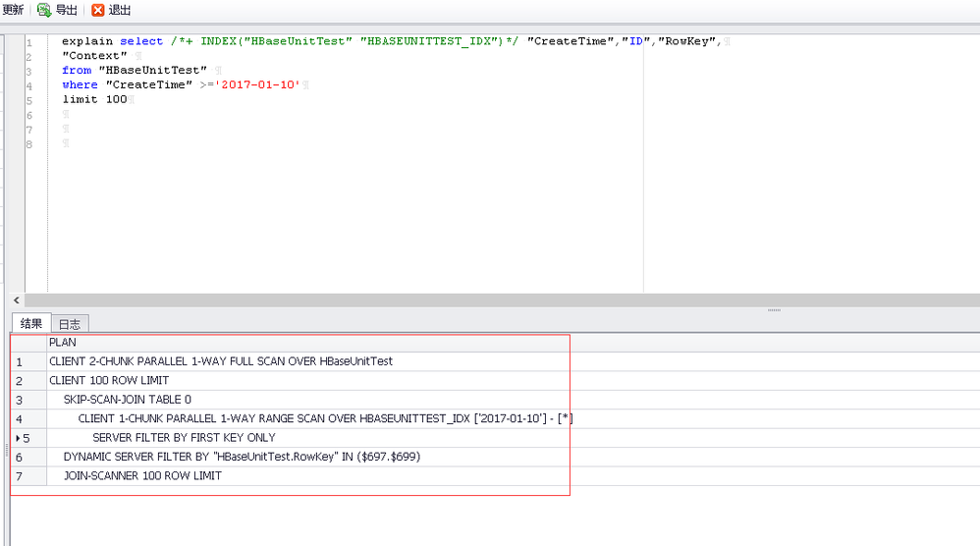This screenshot has width=980, height=546.
Task: Click the 更新 (Update) toolbar button
Action: click(x=12, y=10)
